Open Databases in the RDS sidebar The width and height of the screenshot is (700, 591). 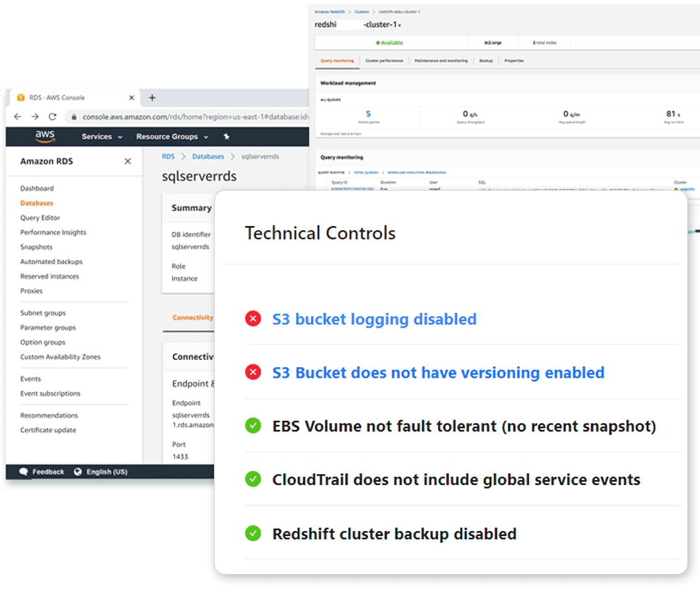click(x=37, y=203)
